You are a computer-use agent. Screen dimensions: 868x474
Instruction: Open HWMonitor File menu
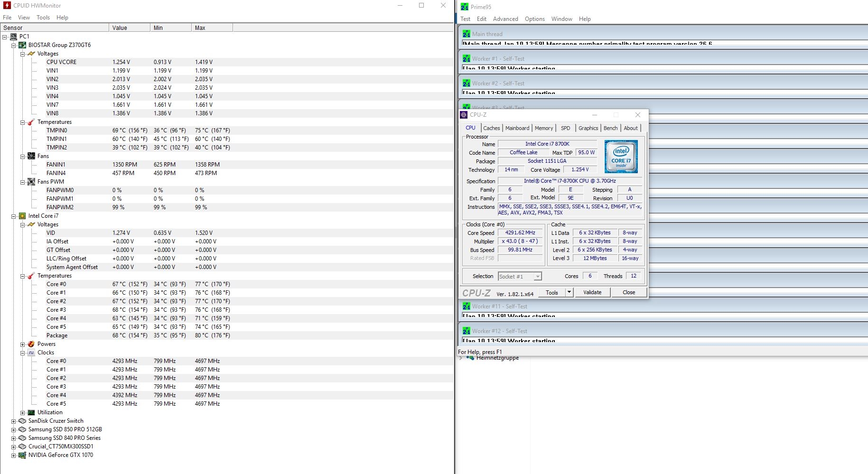[x=7, y=18]
